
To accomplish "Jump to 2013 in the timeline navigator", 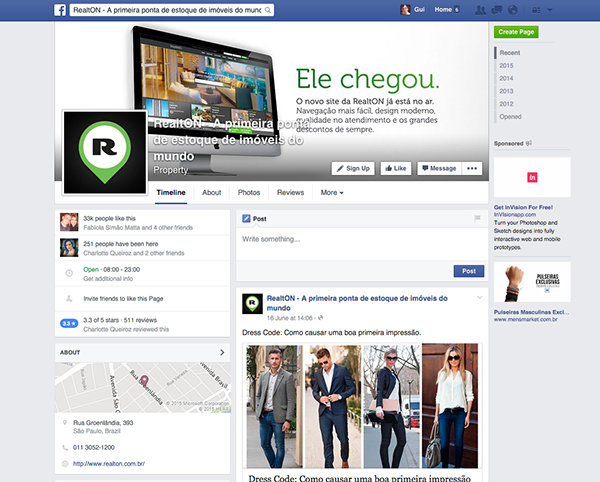I will (x=506, y=91).
